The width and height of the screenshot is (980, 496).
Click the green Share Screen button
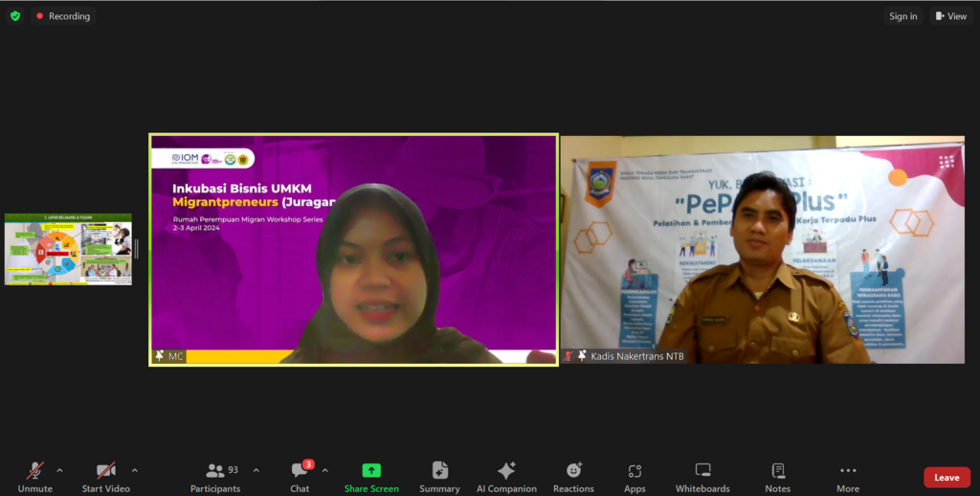click(371, 476)
